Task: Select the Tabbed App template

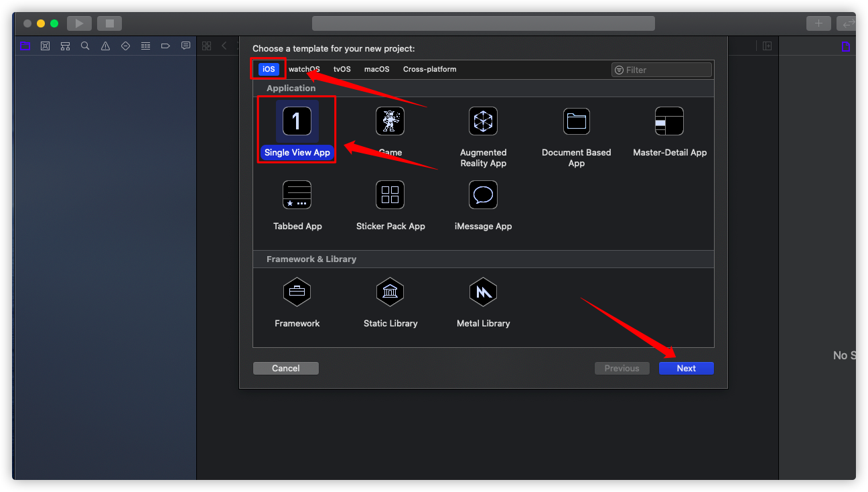Action: [x=297, y=205]
